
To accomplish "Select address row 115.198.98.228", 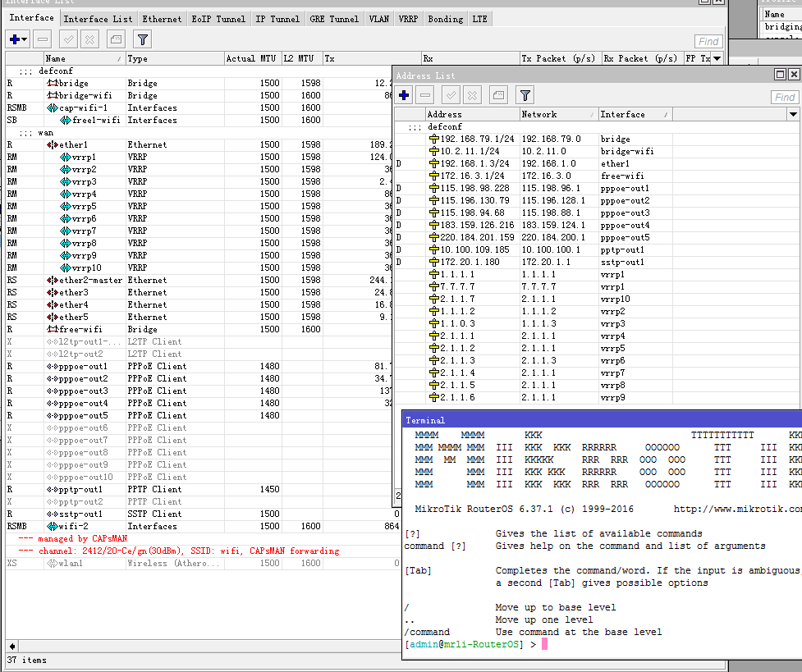I will click(x=598, y=188).
